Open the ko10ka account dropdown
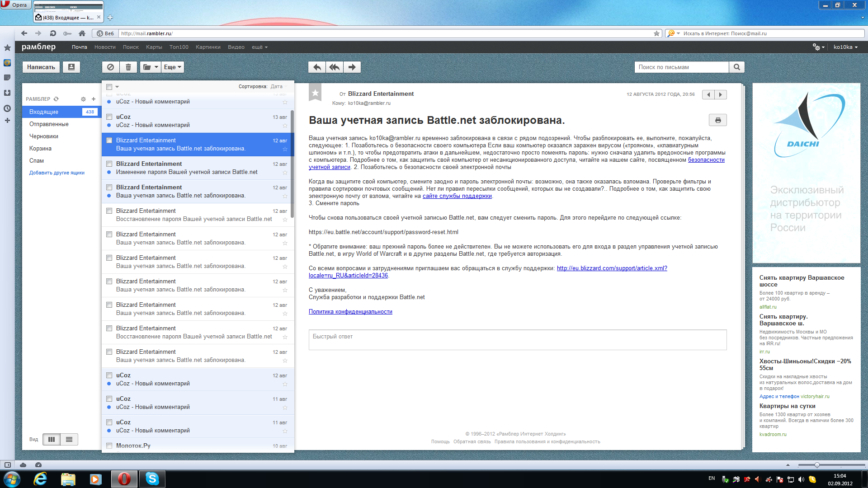868x488 pixels. 845,47
